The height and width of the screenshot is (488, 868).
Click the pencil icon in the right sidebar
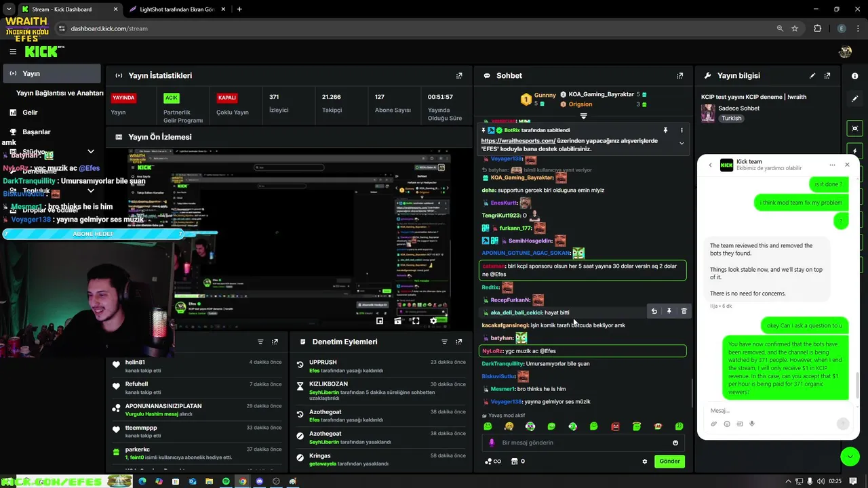855,98
